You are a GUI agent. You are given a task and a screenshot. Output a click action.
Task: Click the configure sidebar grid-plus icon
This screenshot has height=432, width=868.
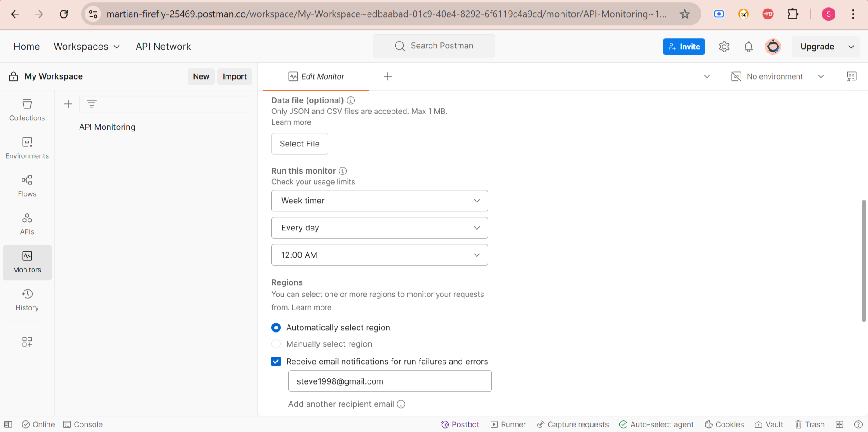[27, 342]
